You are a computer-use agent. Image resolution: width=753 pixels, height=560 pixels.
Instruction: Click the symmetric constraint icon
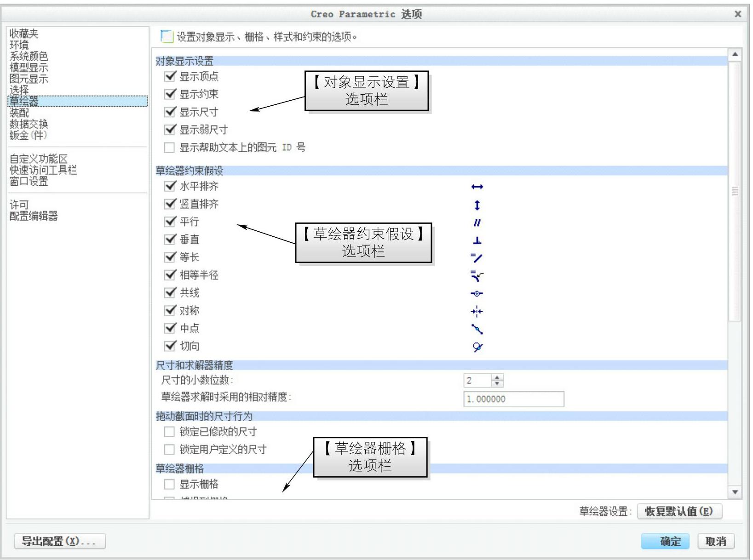(x=477, y=311)
